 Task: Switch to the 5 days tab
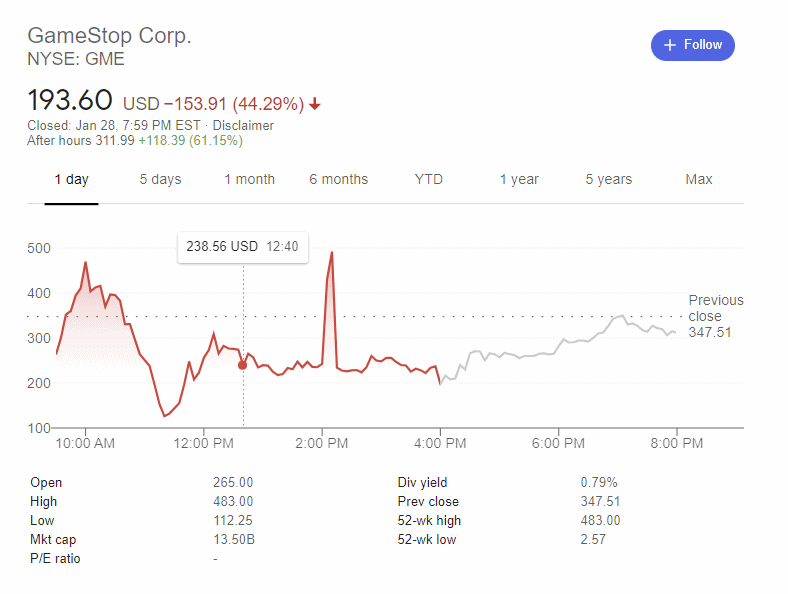point(160,180)
